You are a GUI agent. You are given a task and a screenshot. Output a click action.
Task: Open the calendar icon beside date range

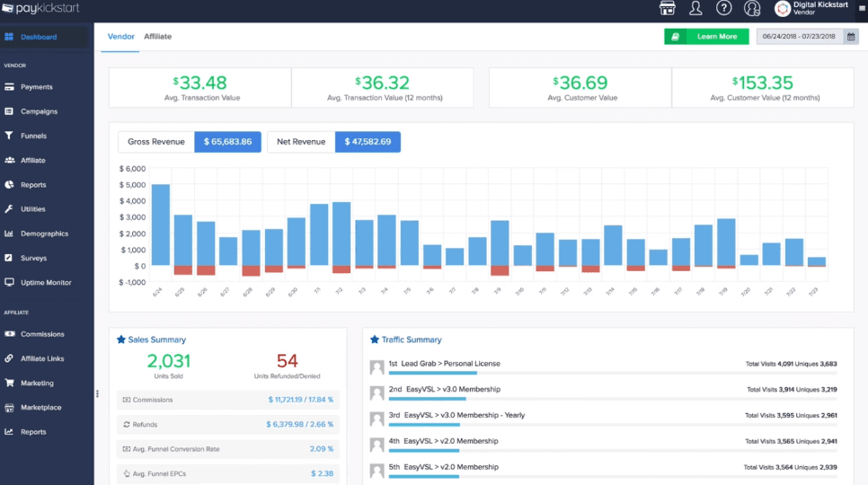pyautogui.click(x=851, y=37)
